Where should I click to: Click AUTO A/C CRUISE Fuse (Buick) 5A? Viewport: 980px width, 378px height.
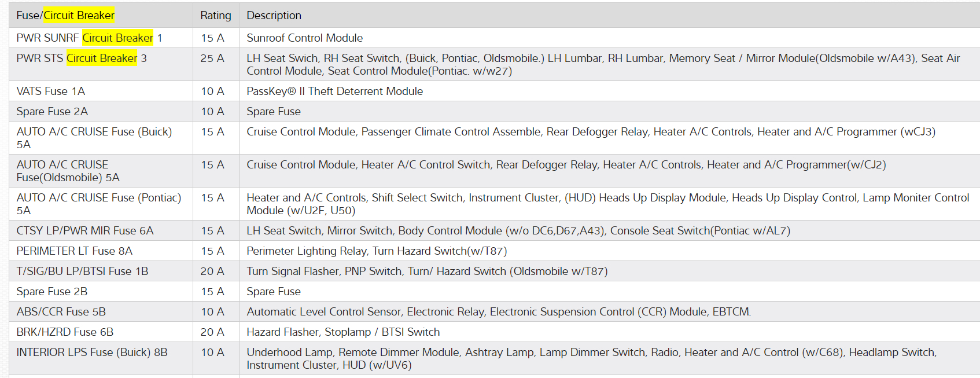(94, 138)
